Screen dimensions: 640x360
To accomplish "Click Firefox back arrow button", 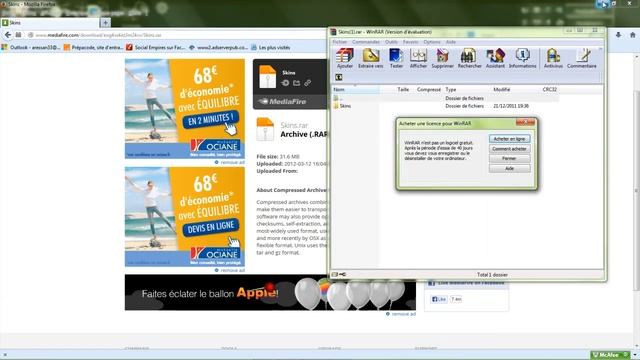I will pos(8,35).
